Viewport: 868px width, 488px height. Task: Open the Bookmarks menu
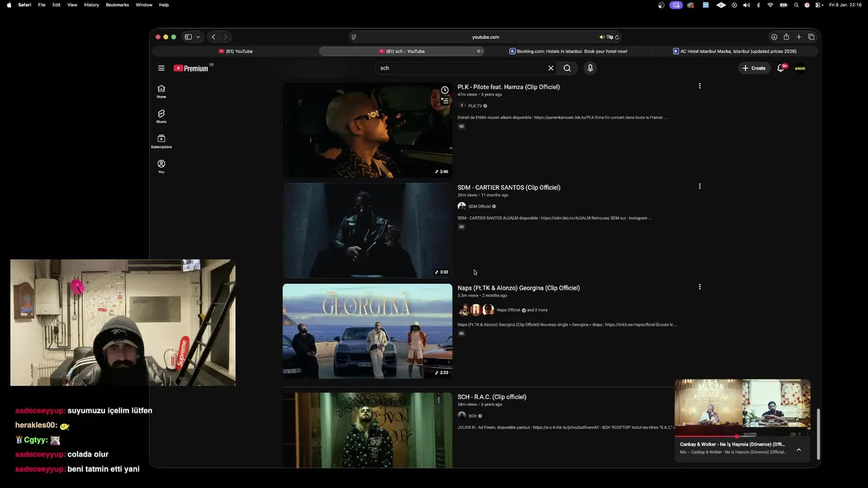pos(117,5)
